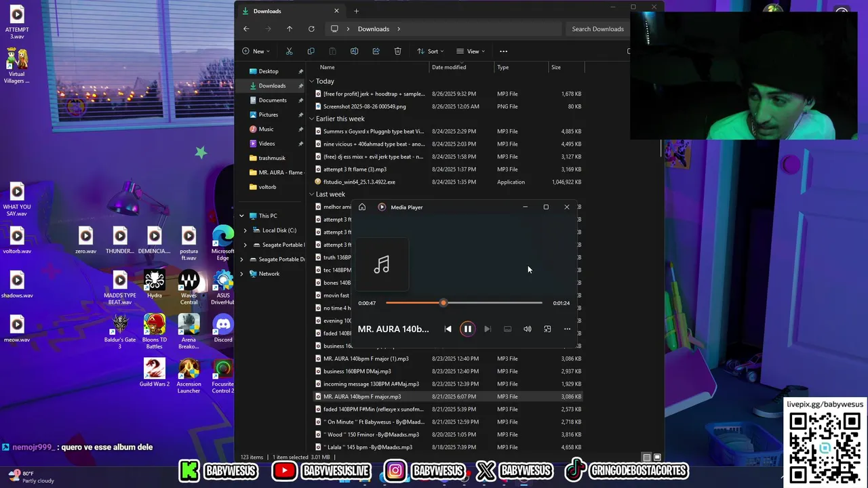Click the music note album art thumbnail
The width and height of the screenshot is (868, 488).
click(x=382, y=264)
